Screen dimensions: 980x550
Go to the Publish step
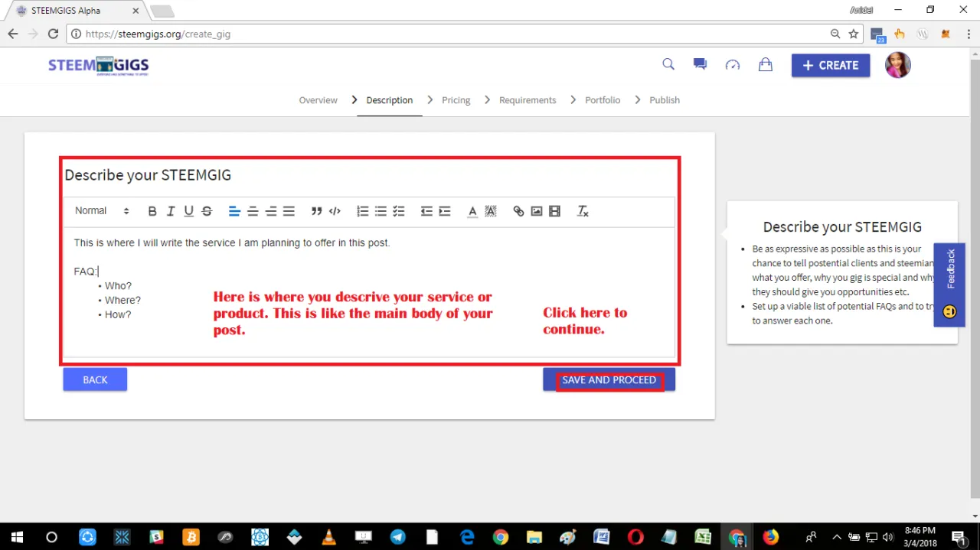665,100
